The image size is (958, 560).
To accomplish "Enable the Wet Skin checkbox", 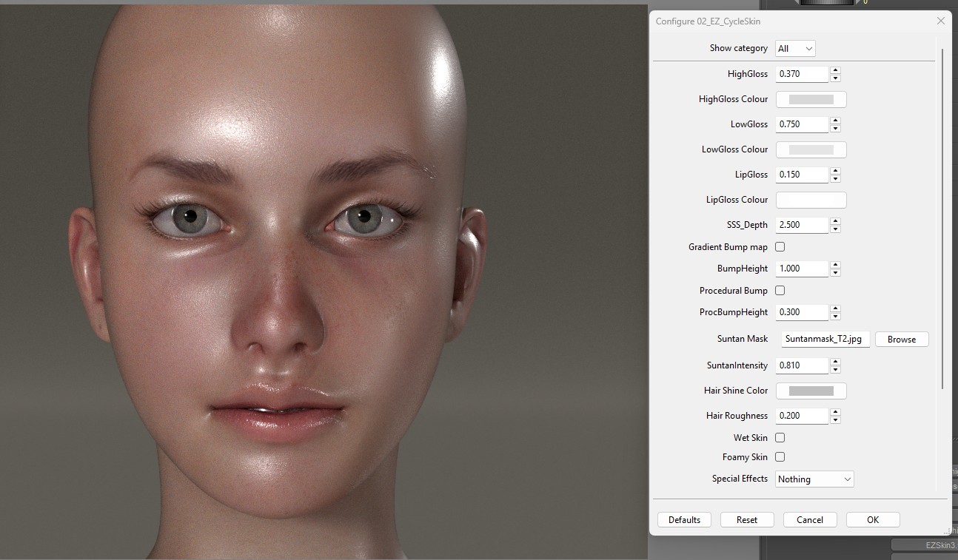I will click(780, 437).
